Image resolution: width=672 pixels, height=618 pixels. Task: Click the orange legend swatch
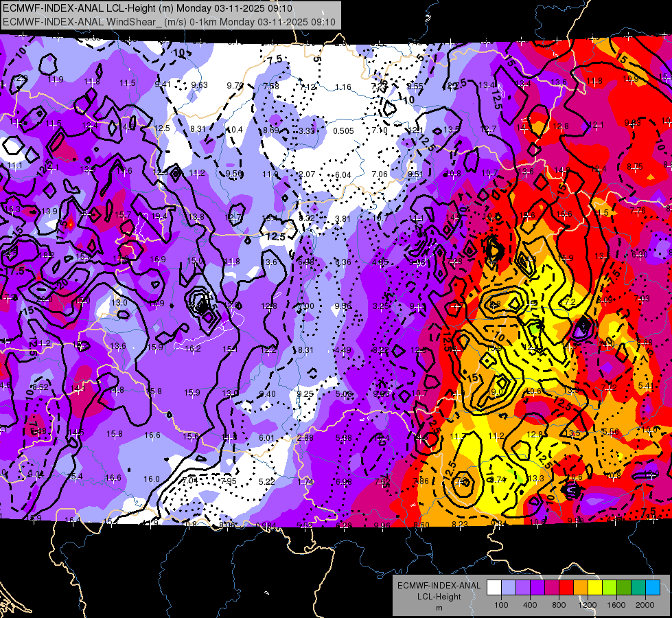point(581,588)
